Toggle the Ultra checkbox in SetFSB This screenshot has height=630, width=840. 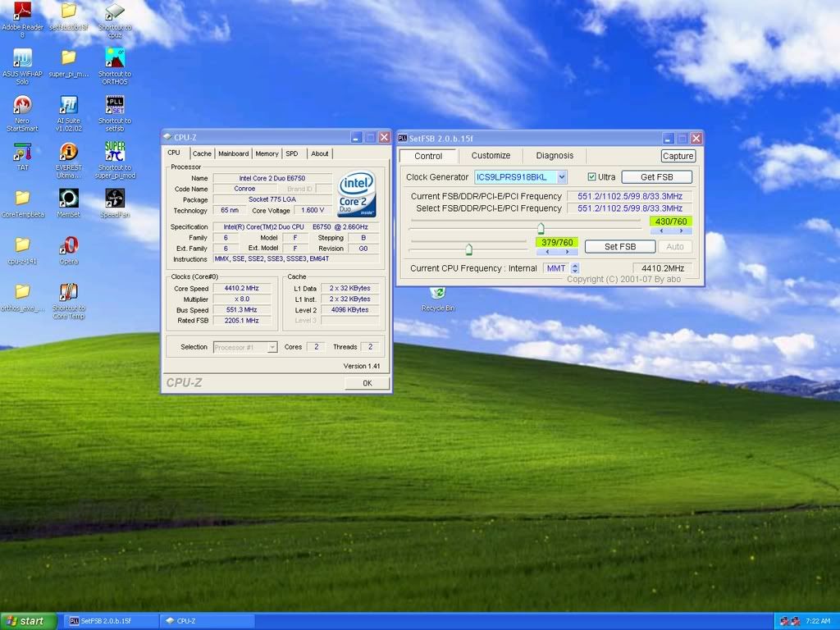pos(592,177)
